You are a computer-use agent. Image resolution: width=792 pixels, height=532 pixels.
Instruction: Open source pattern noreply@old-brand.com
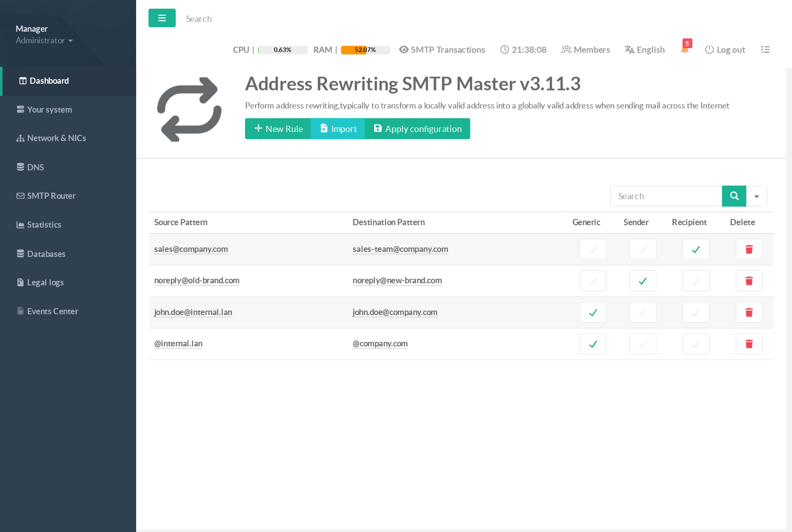[x=197, y=280]
